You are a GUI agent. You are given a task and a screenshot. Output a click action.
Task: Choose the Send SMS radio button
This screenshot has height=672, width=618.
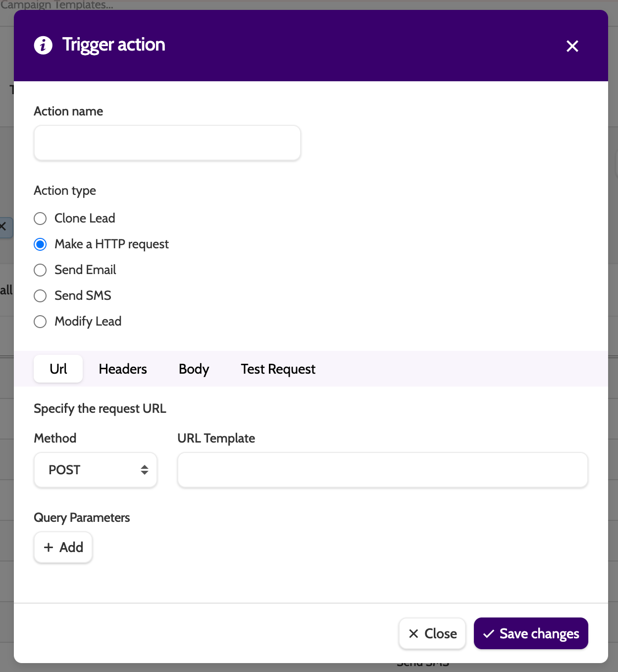point(40,296)
